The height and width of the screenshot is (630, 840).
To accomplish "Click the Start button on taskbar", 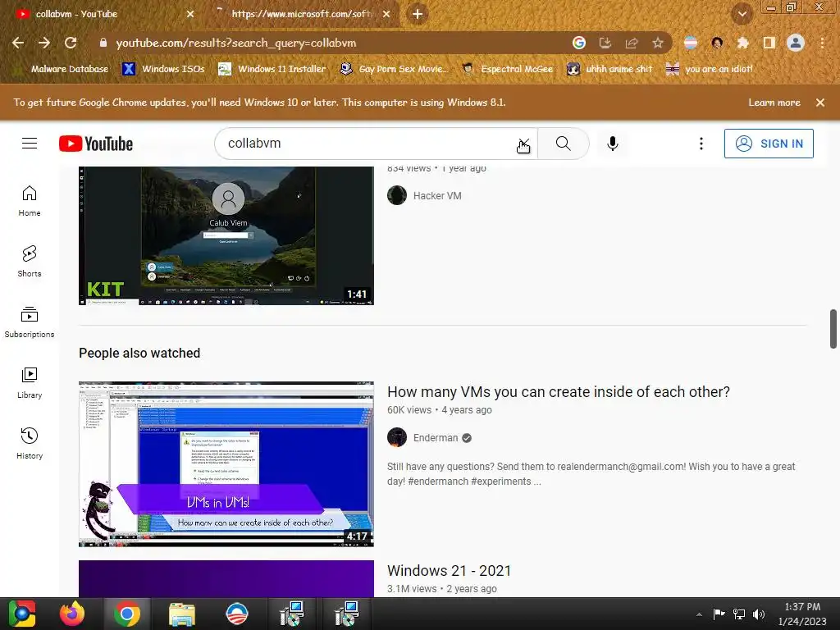I will 21,614.
